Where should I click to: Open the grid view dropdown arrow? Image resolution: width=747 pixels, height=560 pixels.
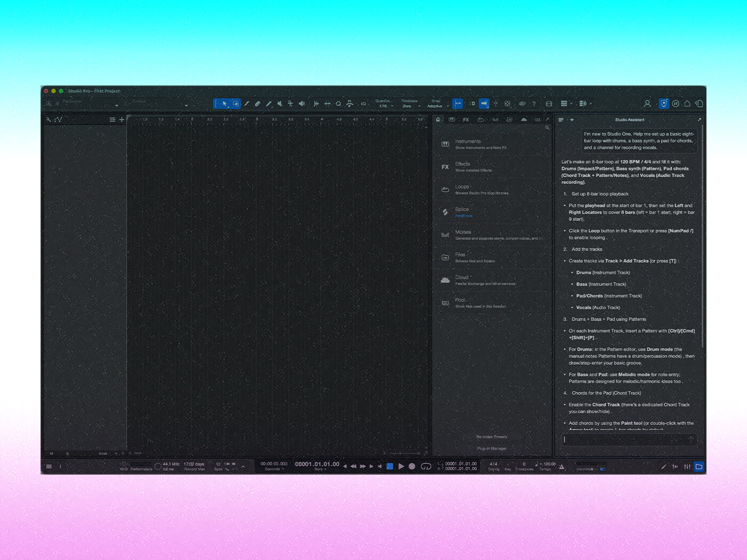coord(571,103)
